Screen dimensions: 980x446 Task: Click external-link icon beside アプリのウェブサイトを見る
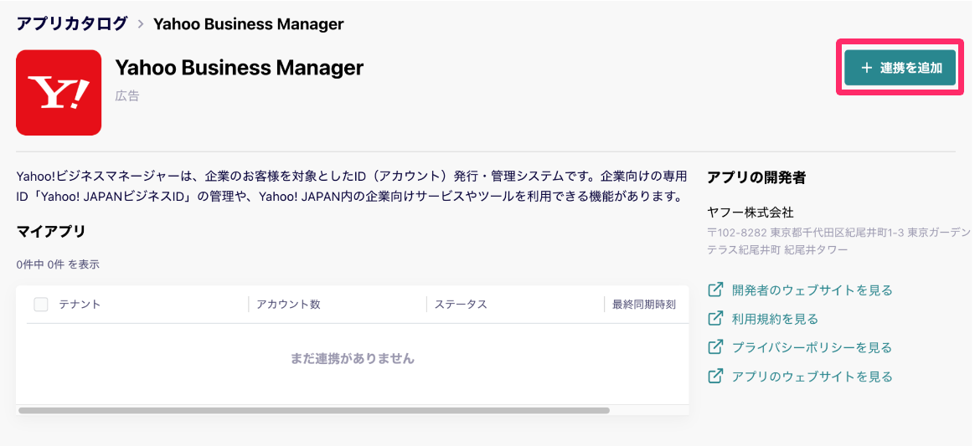(715, 376)
